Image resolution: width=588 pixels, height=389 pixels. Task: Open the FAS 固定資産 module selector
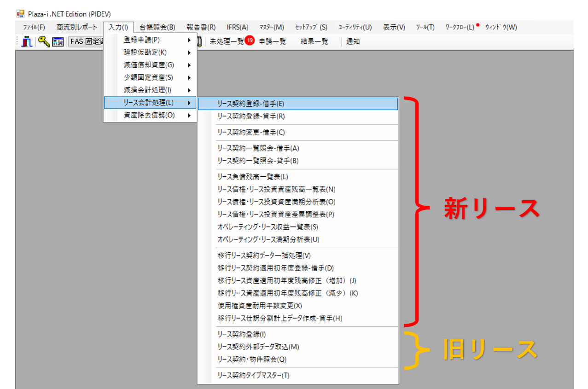pos(86,41)
